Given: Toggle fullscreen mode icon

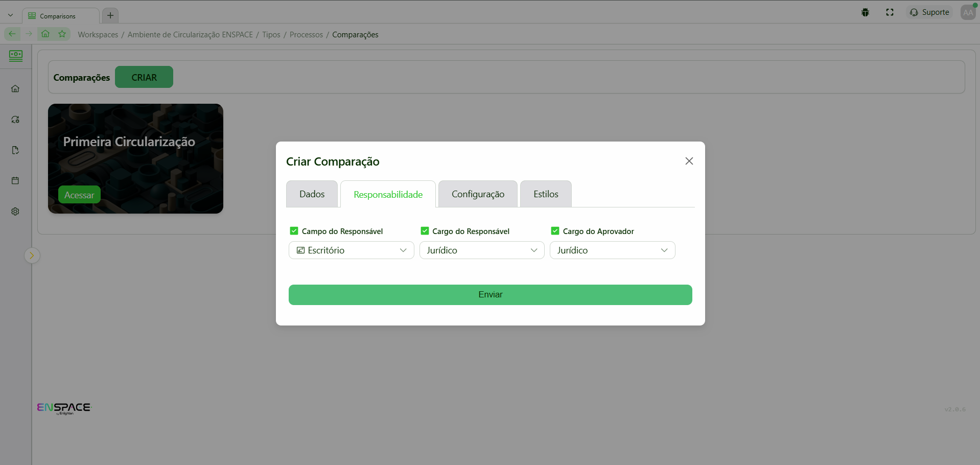Looking at the screenshot, I should [890, 13].
